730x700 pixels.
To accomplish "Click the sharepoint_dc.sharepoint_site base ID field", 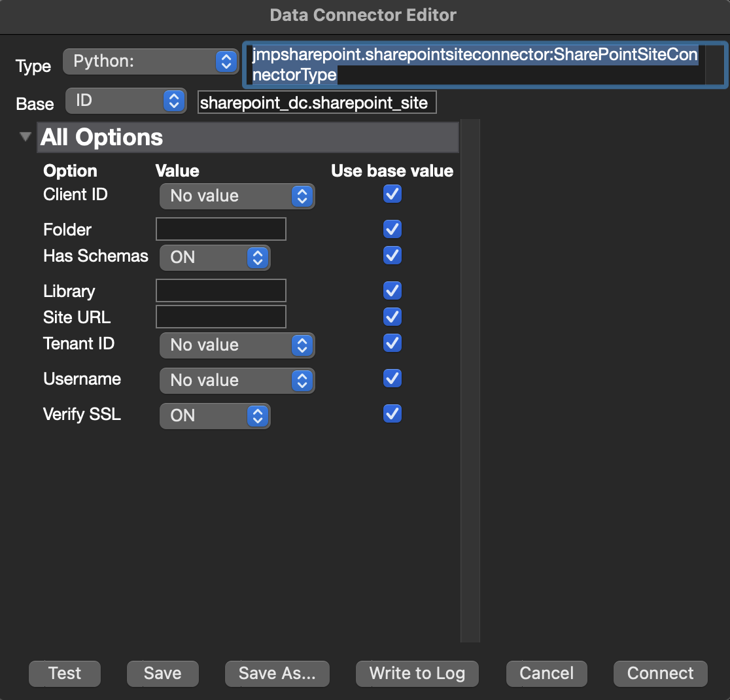I will [x=317, y=103].
